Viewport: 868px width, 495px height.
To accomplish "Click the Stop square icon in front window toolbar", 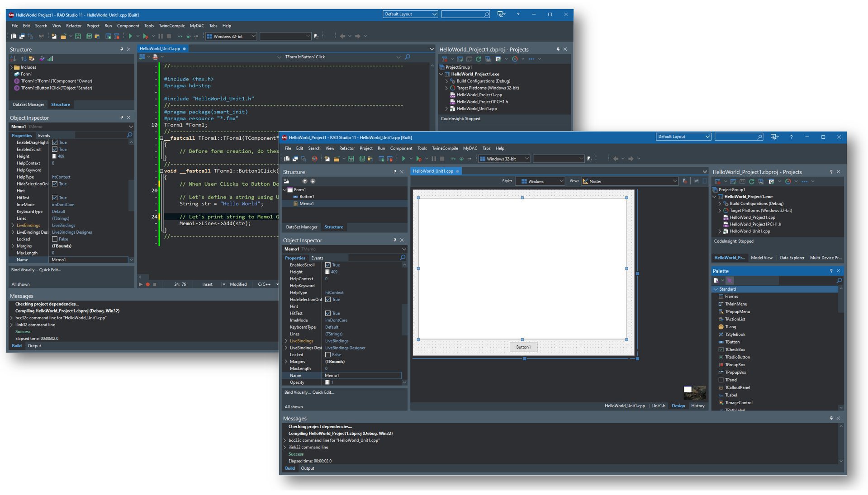I will coord(442,159).
